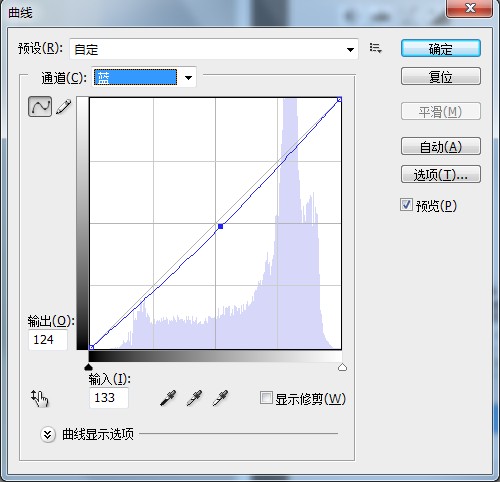Pick the white point eyedropper
500x482 pixels.
coord(220,398)
